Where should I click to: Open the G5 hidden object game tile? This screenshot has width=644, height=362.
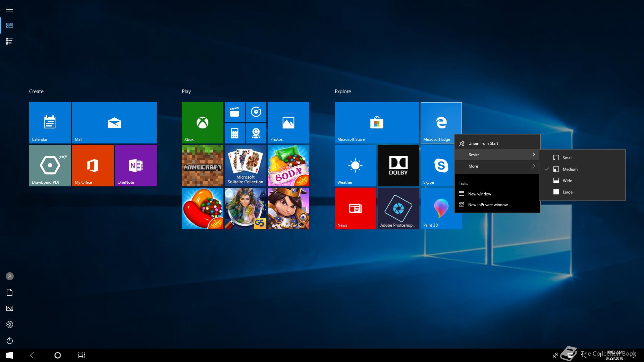246,208
